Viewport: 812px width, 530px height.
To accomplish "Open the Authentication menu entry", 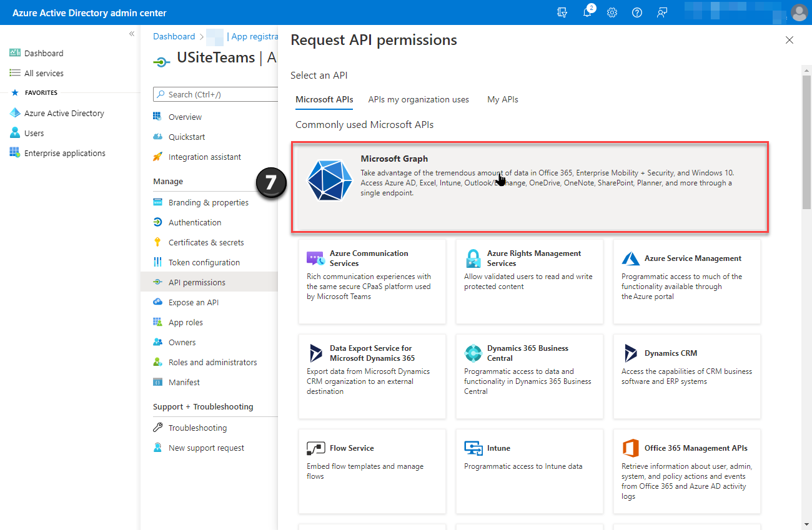I will point(209,222).
